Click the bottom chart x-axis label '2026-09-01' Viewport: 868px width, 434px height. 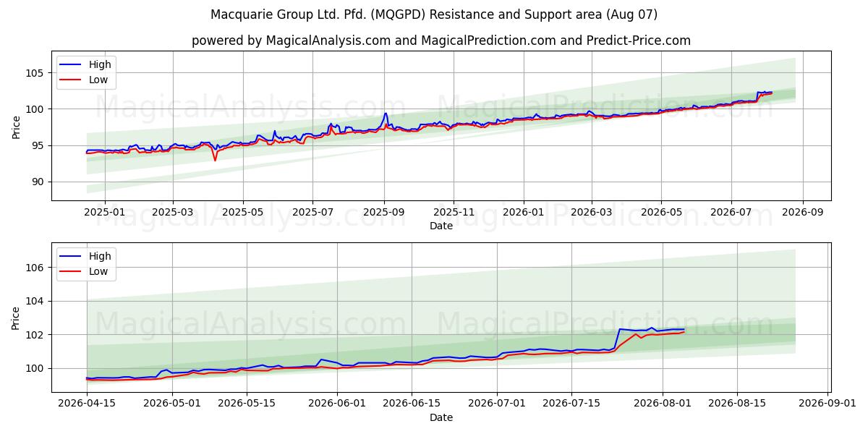[827, 404]
